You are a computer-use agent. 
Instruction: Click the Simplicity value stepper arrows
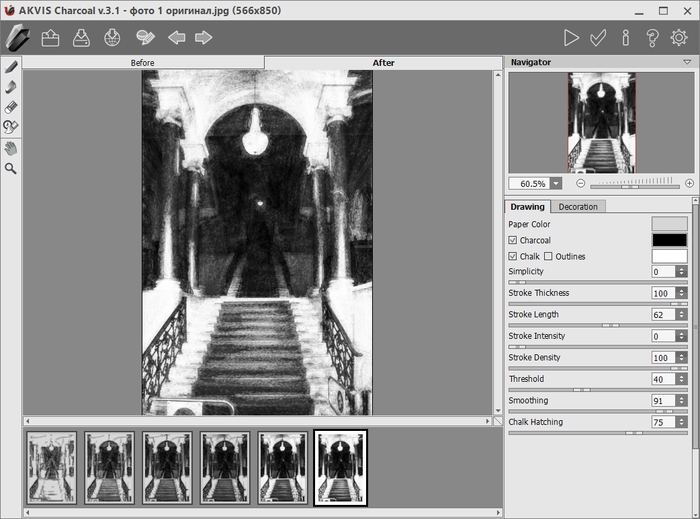[x=681, y=272]
